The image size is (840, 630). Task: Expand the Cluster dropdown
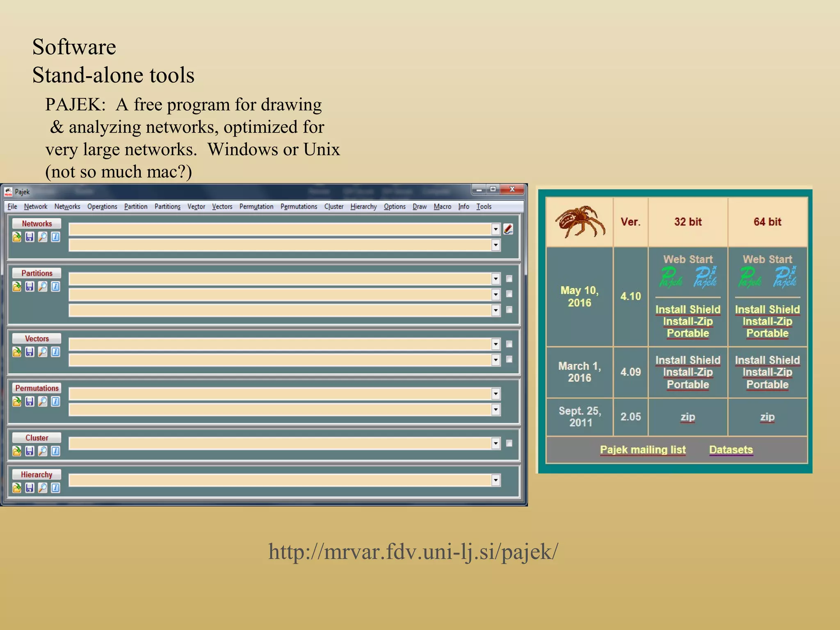pyautogui.click(x=496, y=443)
